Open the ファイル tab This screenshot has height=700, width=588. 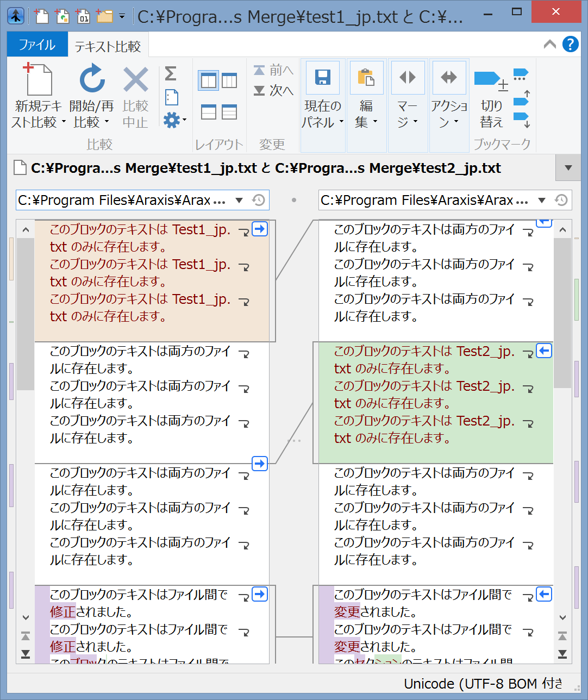click(37, 45)
